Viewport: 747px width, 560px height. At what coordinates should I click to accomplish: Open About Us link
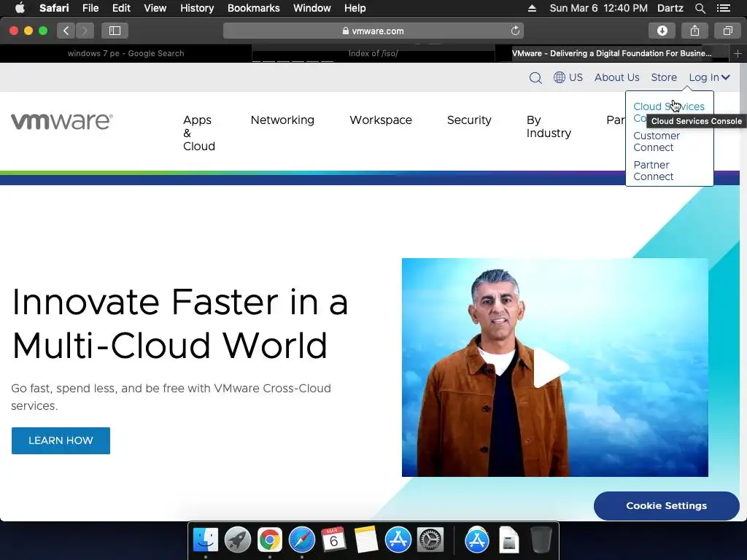[x=617, y=77]
